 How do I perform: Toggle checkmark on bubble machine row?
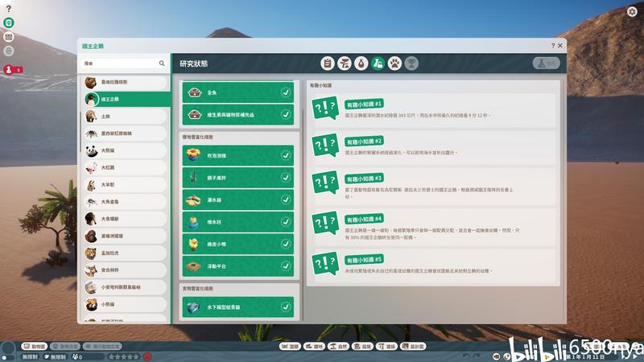[x=286, y=155]
